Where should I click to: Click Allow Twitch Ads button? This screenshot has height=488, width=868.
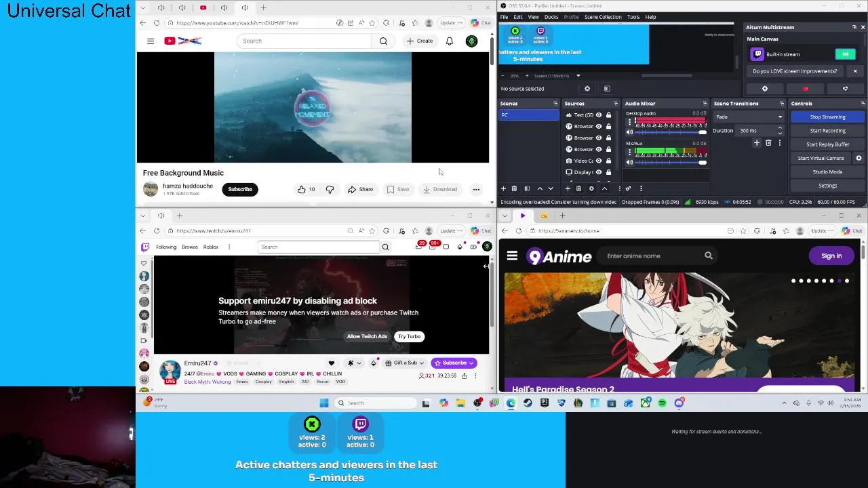[x=367, y=336]
